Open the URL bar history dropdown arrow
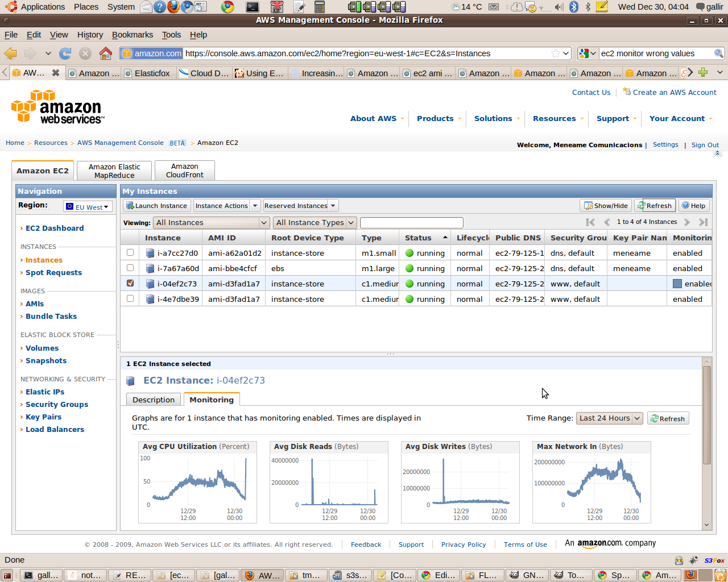This screenshot has height=582, width=728. 566,53
